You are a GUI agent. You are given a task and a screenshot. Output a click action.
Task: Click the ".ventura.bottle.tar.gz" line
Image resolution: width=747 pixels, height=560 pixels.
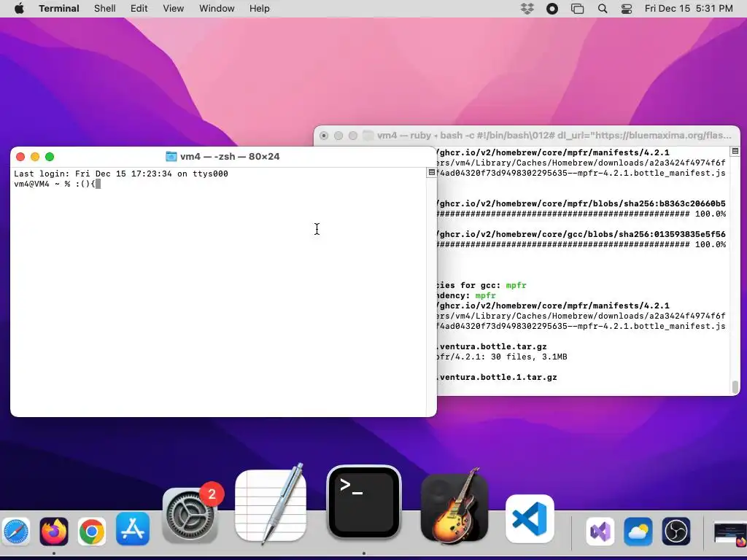pos(492,346)
